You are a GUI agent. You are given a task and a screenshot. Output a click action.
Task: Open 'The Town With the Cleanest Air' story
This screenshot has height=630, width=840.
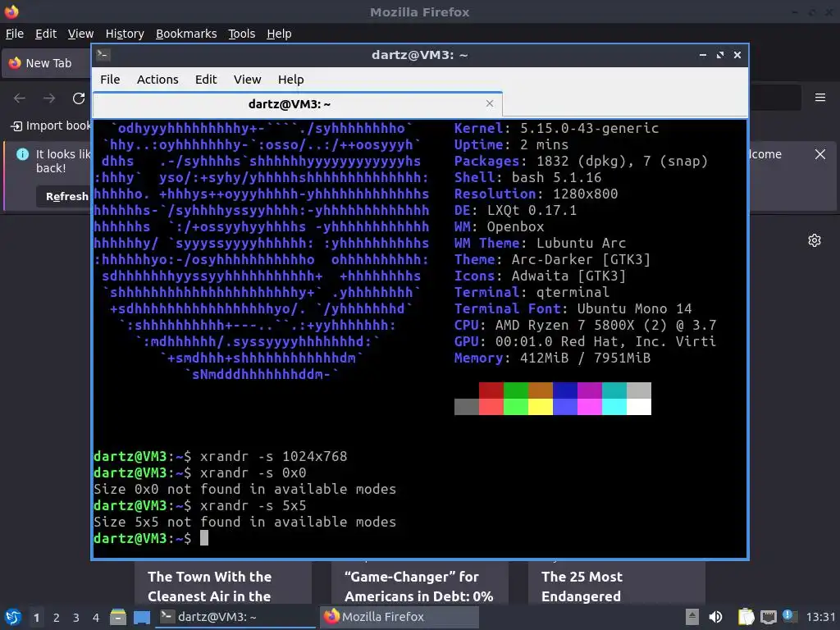pos(223,583)
